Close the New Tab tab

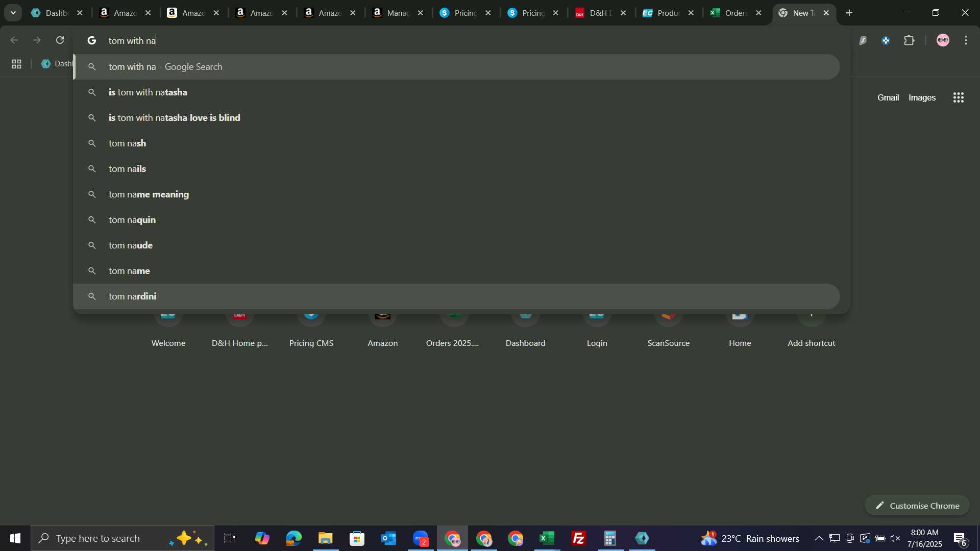click(826, 13)
